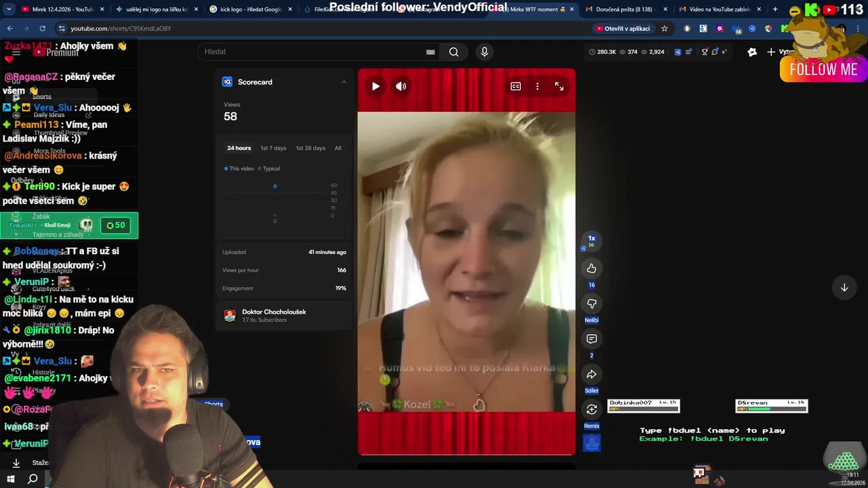Select the 1st 28 days tab
This screenshot has width=868, height=488.
(310, 148)
